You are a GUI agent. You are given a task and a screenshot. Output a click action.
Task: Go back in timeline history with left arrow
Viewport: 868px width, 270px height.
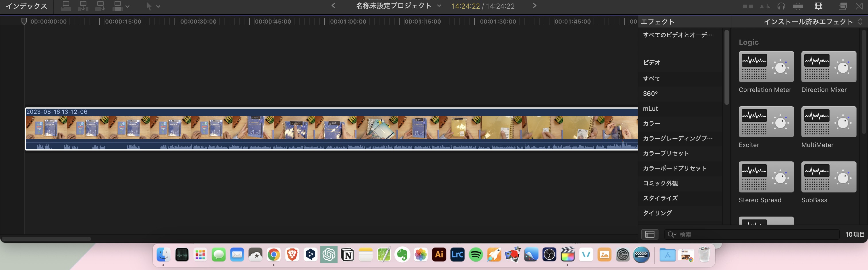(x=333, y=5)
